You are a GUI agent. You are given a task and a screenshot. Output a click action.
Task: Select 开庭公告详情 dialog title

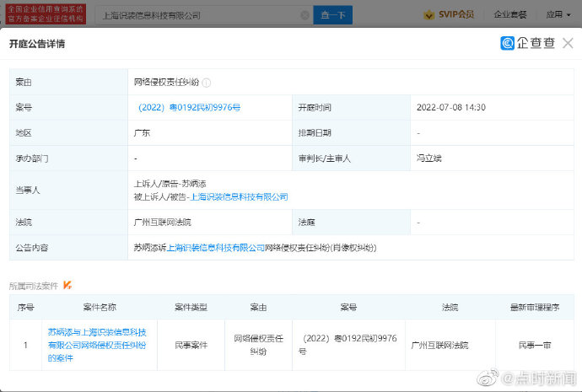pyautogui.click(x=37, y=44)
